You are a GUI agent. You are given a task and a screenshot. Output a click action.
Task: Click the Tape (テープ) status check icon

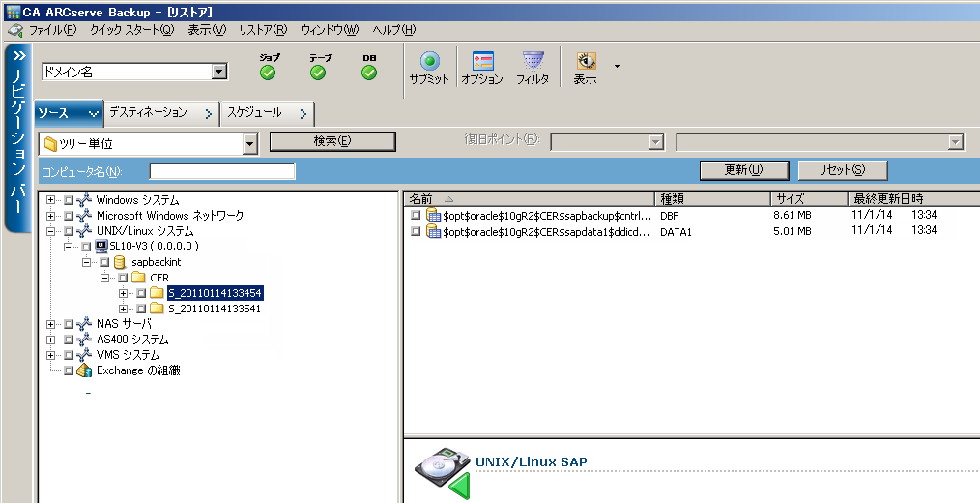coord(318,74)
